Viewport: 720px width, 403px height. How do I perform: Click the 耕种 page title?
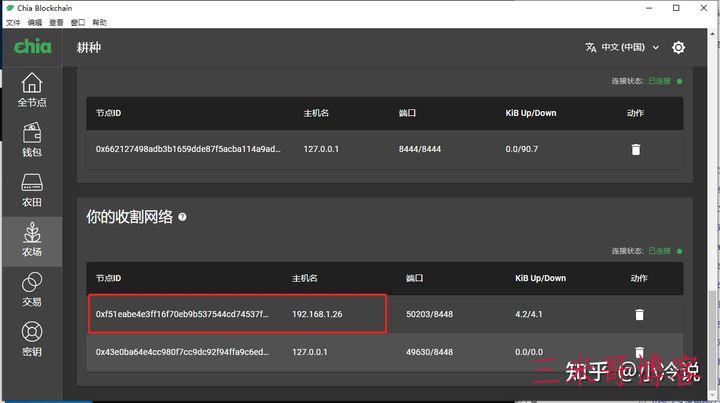pyautogui.click(x=89, y=48)
